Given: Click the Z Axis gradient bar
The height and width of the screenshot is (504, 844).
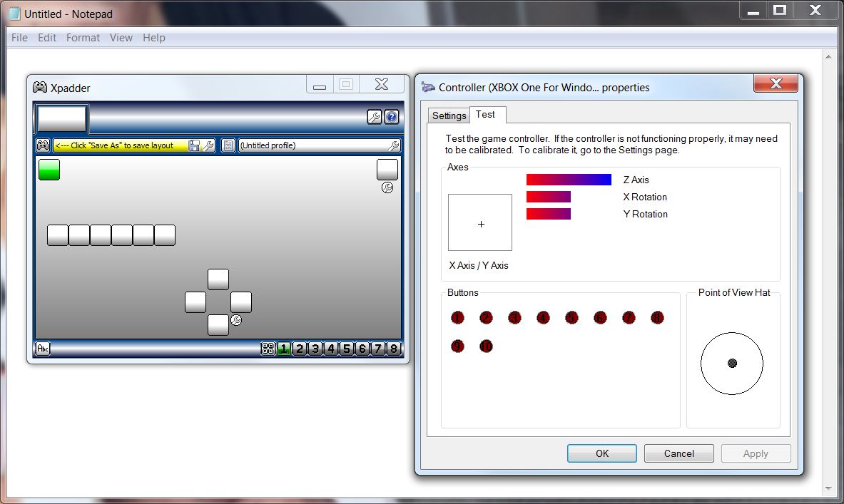Looking at the screenshot, I should point(569,180).
